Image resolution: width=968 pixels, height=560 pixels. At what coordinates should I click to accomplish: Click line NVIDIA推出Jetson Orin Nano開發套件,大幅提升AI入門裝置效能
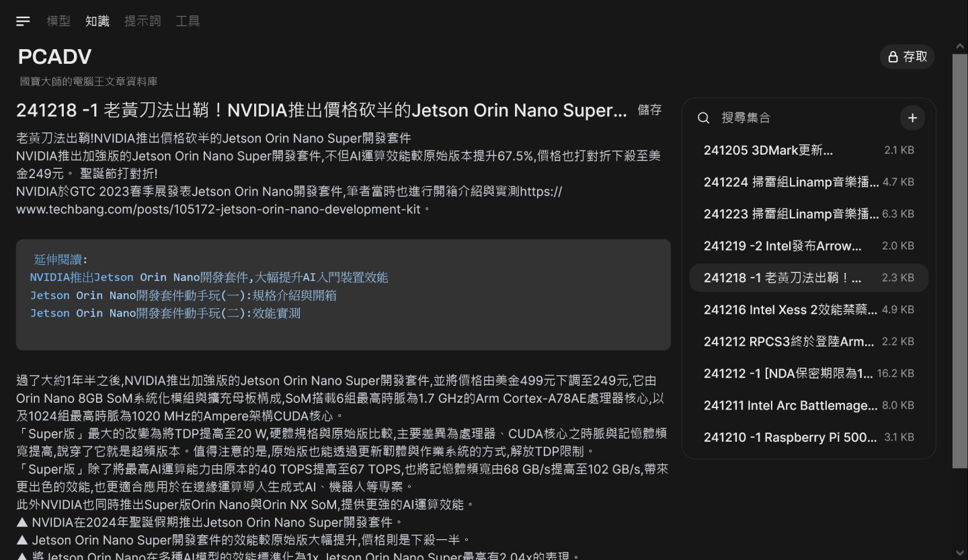[x=209, y=278]
